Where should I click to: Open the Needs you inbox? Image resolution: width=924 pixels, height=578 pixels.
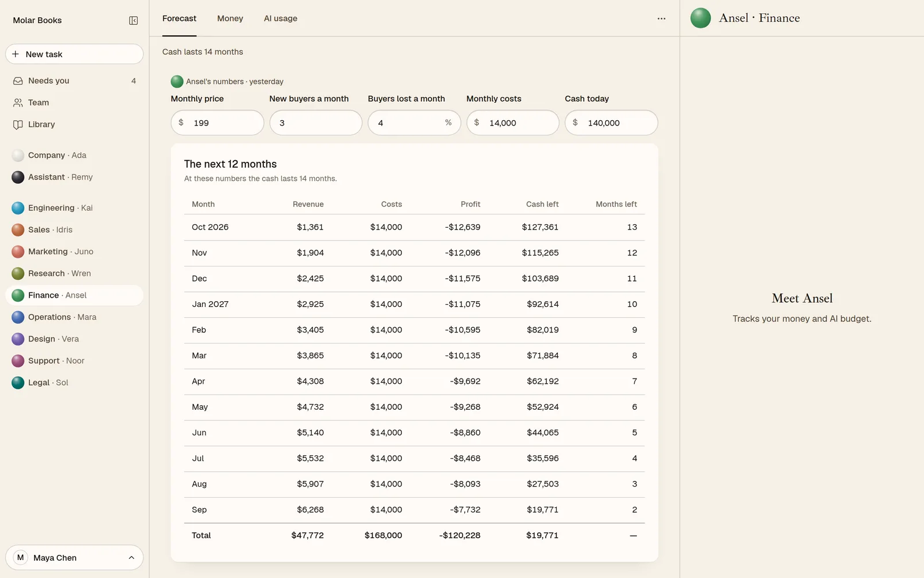tap(74, 81)
